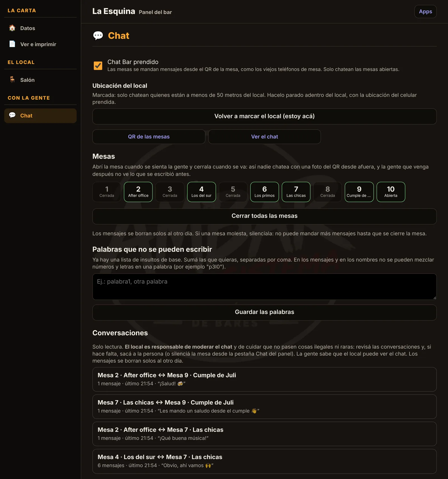448x479 pixels.
Task: Click the house icon next to Datos
Action: 12,28
